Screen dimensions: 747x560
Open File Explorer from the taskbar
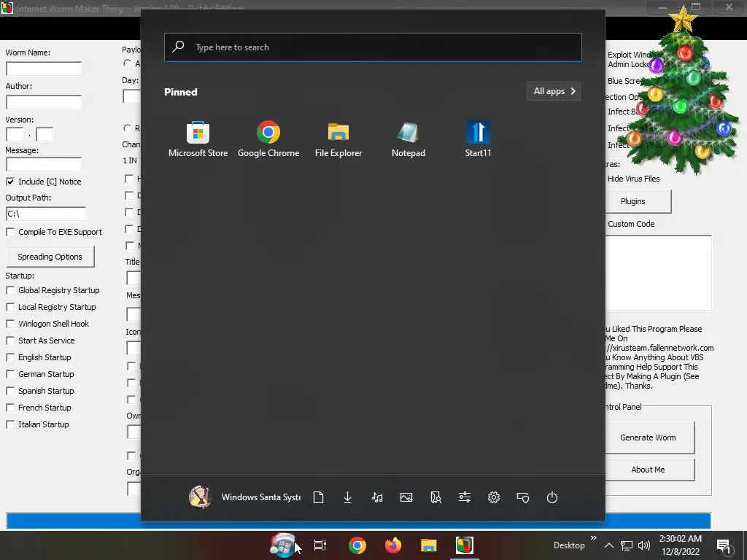click(x=428, y=545)
